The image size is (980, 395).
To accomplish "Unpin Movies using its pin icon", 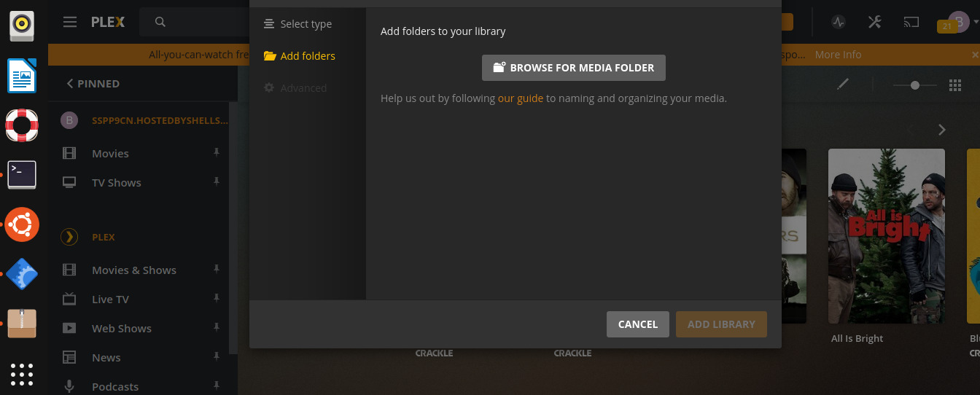I will click(216, 152).
